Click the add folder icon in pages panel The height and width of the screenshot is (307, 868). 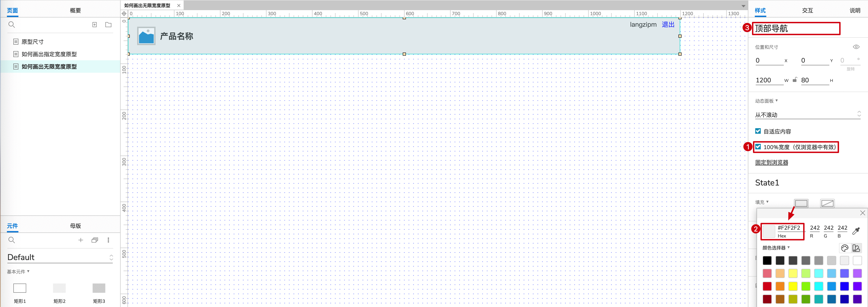tap(109, 25)
